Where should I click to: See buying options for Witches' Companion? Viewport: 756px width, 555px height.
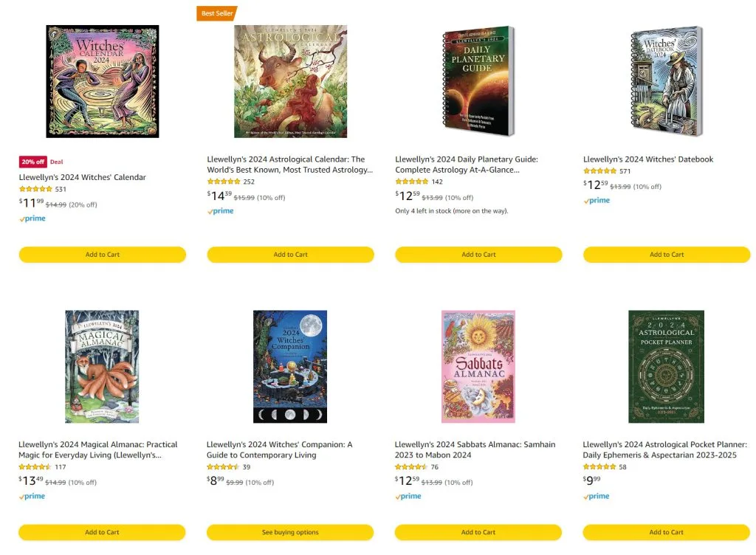click(290, 532)
